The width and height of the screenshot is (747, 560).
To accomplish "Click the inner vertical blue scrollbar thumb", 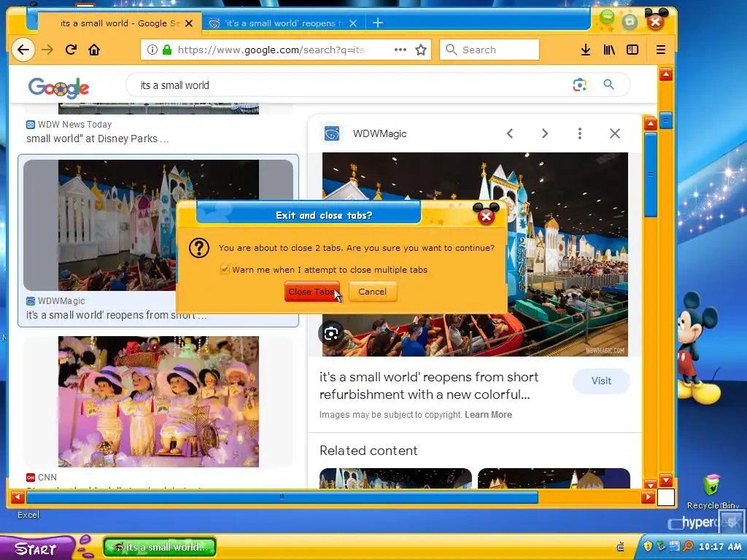I will click(651, 175).
